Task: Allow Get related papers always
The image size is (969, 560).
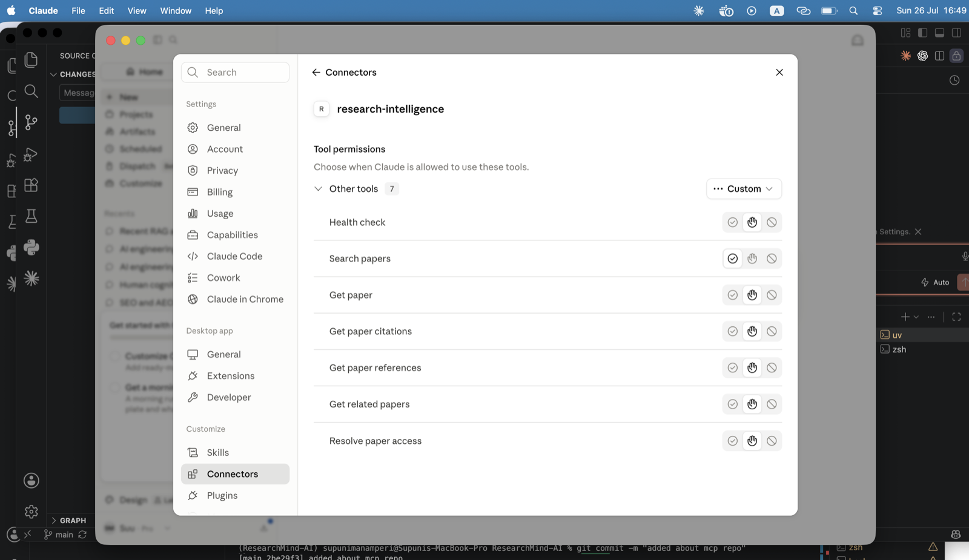Action: 732,404
